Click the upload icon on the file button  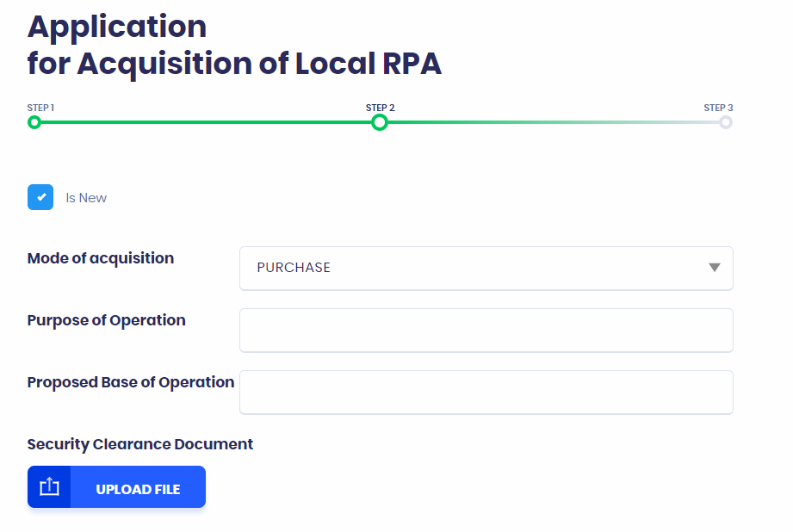[49, 487]
